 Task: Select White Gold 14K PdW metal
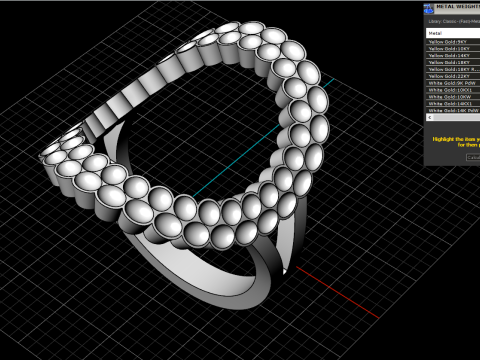[x=453, y=110]
